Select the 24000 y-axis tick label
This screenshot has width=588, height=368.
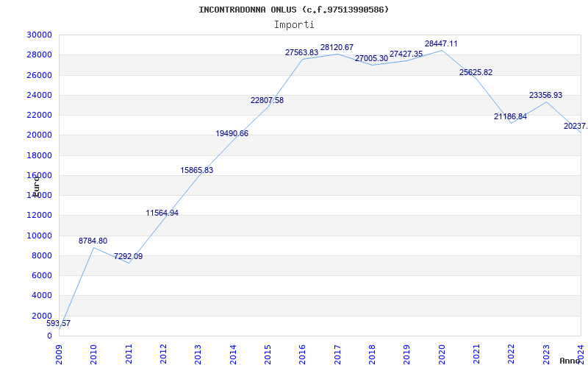40,96
